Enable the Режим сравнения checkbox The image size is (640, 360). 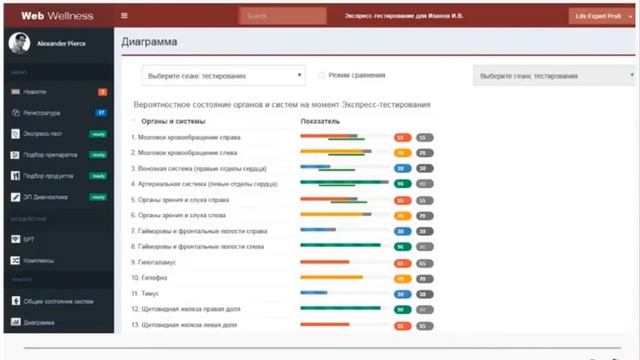(x=322, y=75)
